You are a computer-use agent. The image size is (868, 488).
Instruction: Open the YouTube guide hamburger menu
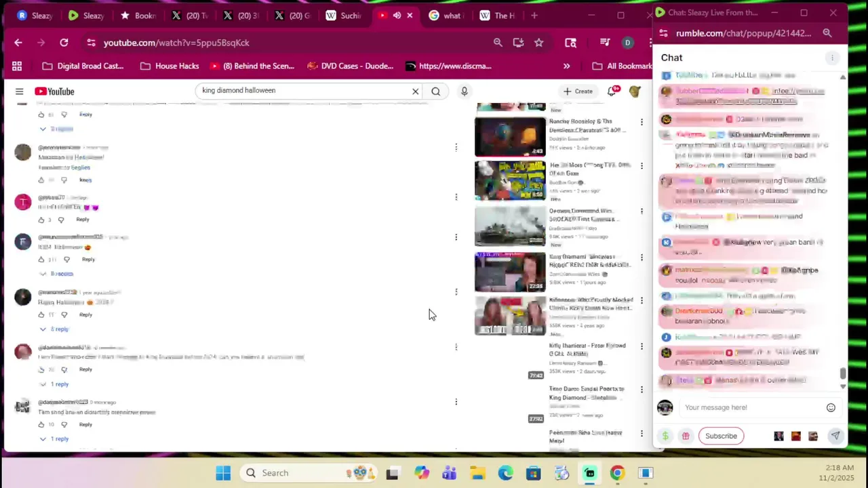pyautogui.click(x=19, y=91)
